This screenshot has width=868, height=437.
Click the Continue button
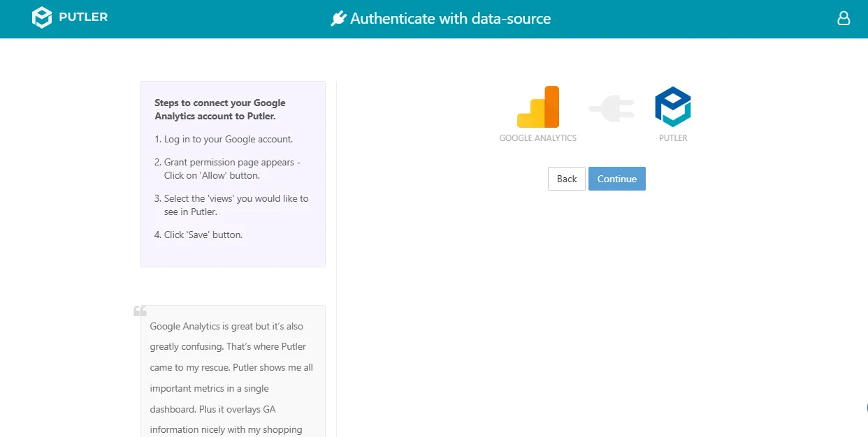pyautogui.click(x=617, y=179)
